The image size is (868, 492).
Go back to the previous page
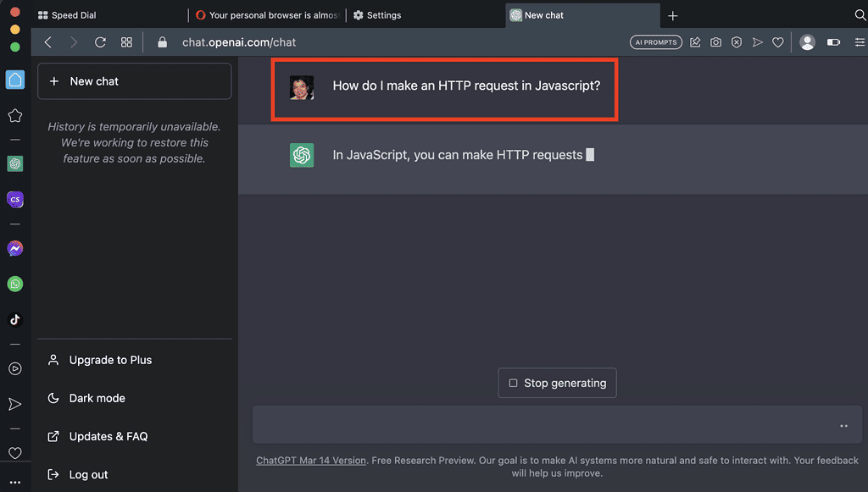48,42
